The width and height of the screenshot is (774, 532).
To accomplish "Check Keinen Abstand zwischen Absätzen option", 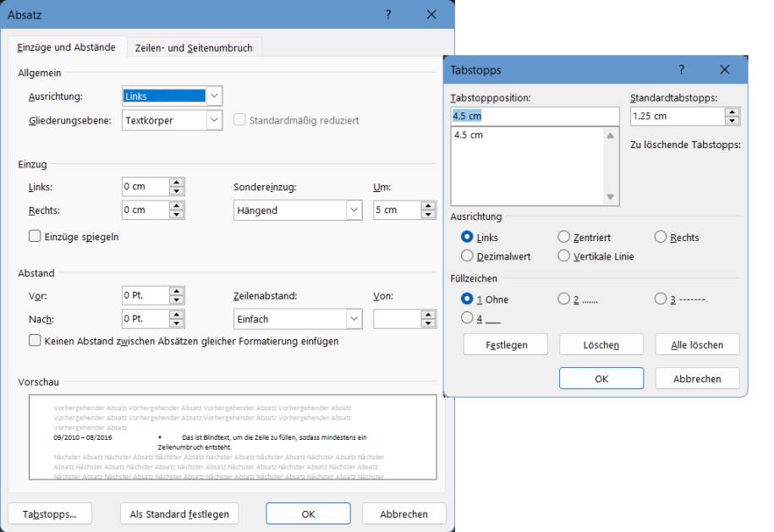I will click(35, 341).
